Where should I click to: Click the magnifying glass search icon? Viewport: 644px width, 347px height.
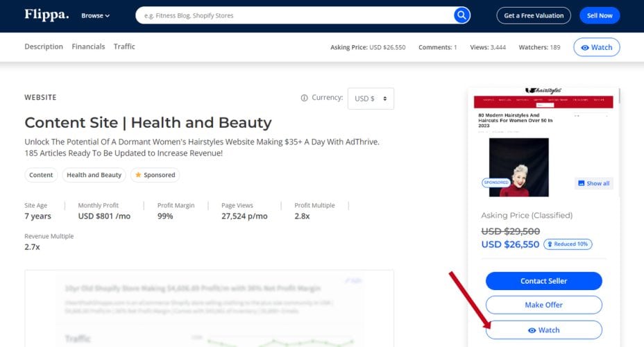click(461, 15)
